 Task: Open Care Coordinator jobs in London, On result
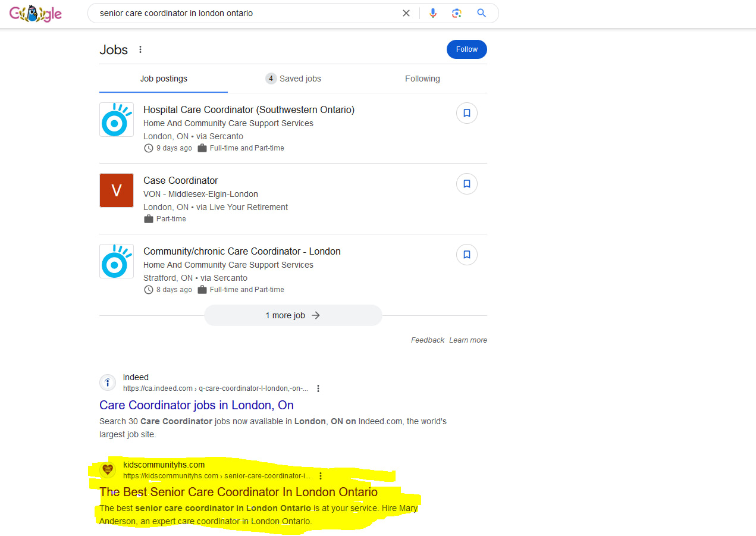pyautogui.click(x=196, y=405)
